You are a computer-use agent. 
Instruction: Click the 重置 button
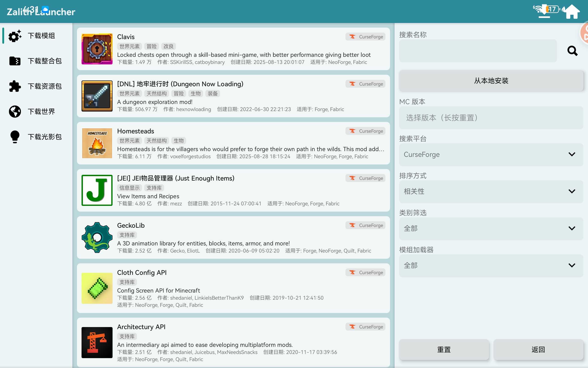[x=444, y=350]
